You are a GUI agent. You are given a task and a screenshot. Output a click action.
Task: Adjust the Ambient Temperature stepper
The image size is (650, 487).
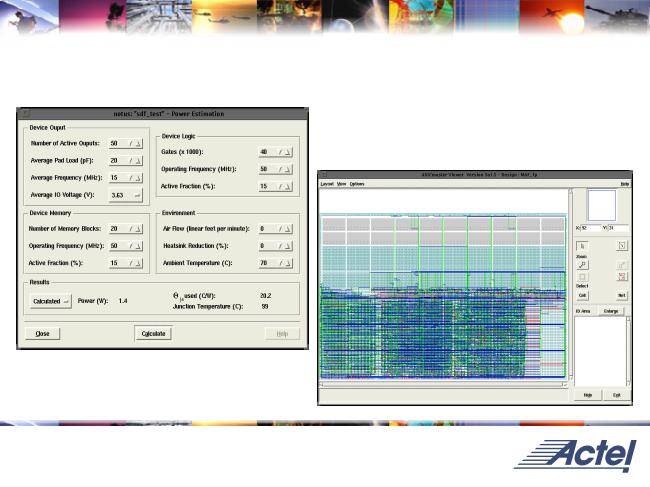285,262
